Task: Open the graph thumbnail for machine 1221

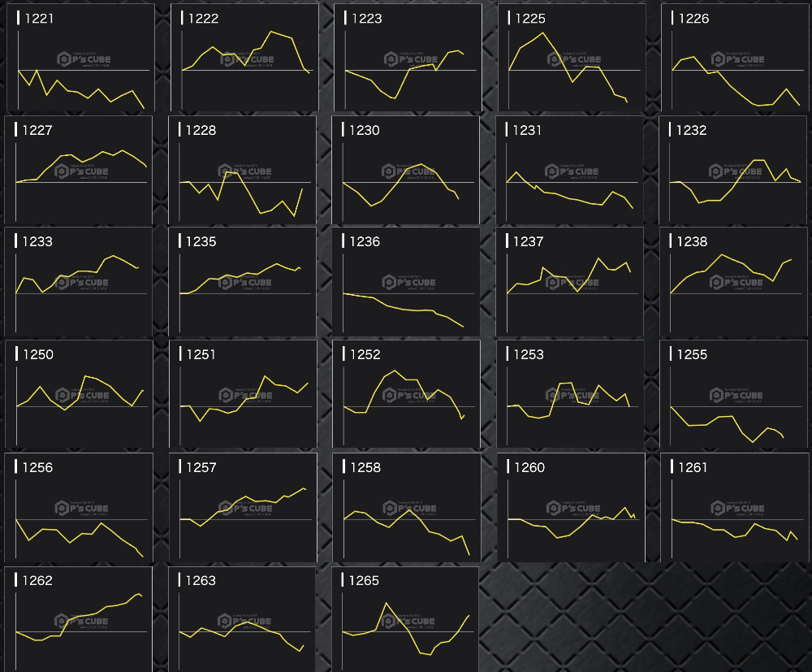Action: pyautogui.click(x=80, y=57)
